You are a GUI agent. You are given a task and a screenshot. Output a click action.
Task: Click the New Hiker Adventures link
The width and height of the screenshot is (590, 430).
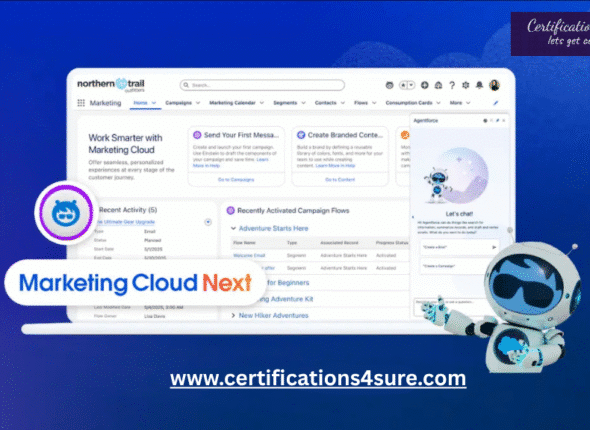point(274,315)
